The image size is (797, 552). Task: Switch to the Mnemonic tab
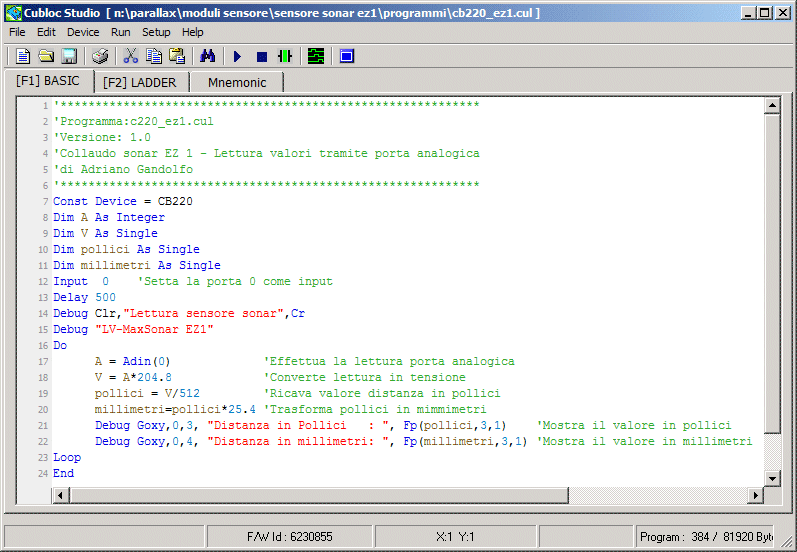(x=237, y=82)
